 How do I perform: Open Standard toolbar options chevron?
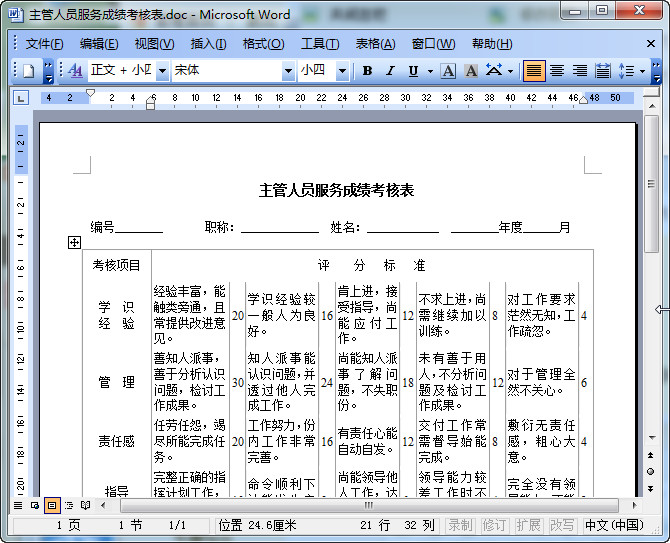click(x=49, y=71)
